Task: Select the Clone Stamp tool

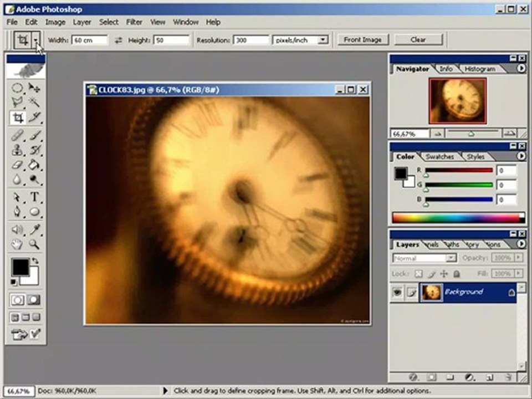Action: pos(17,150)
